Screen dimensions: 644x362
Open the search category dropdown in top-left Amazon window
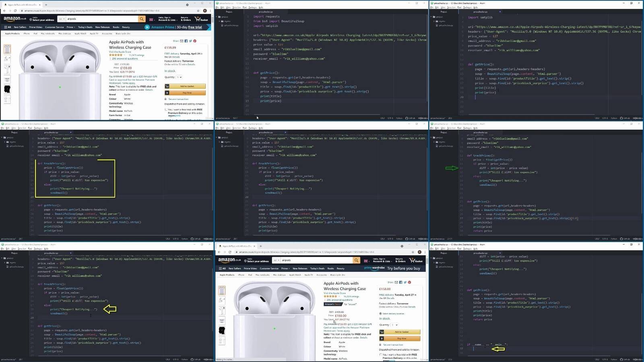62,19
